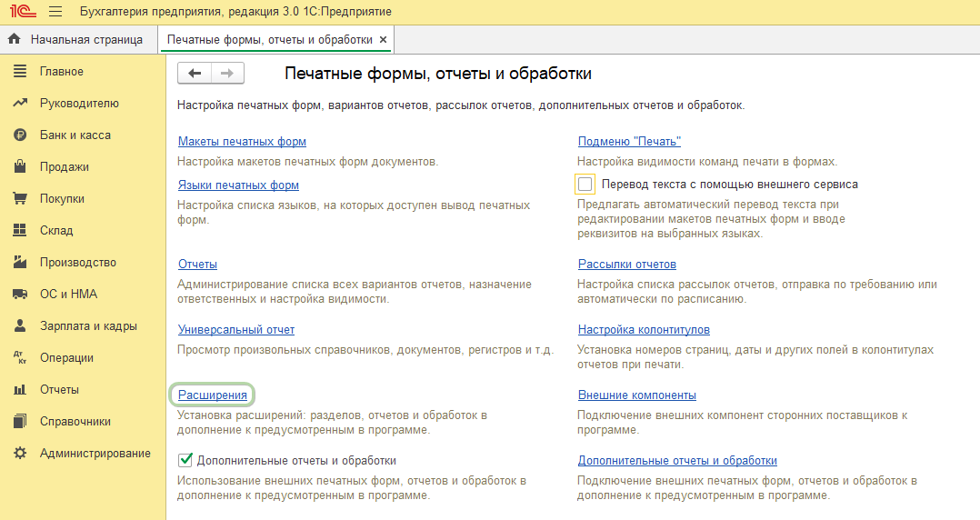Open the Настройка колонтитулов link
980x520 pixels.
pyautogui.click(x=644, y=329)
